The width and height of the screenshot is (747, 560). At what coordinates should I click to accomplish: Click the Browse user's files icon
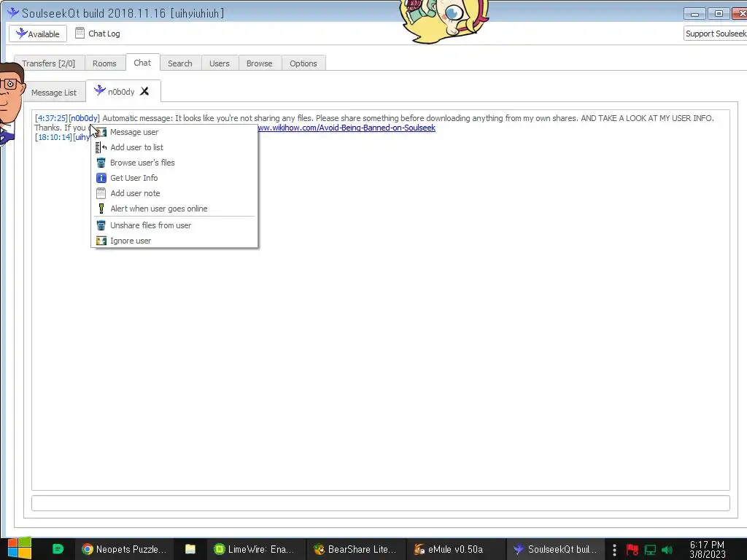pyautogui.click(x=101, y=163)
